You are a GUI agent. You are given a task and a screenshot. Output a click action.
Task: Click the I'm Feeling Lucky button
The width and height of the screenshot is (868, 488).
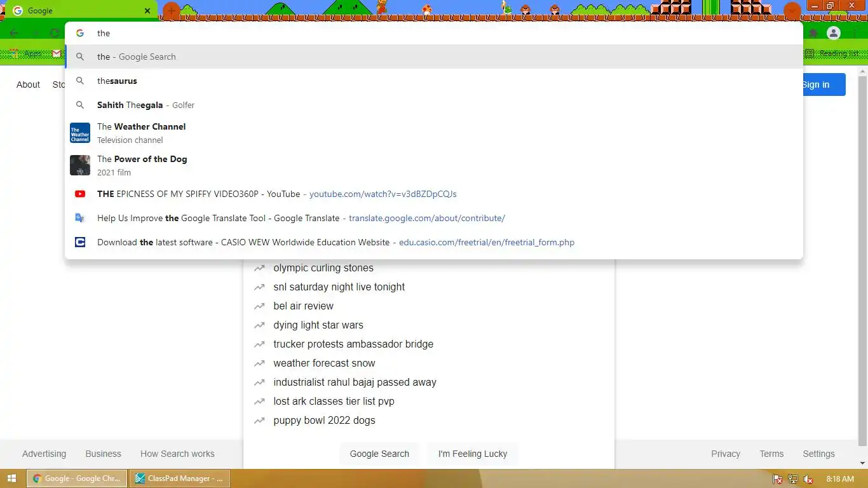point(473,454)
